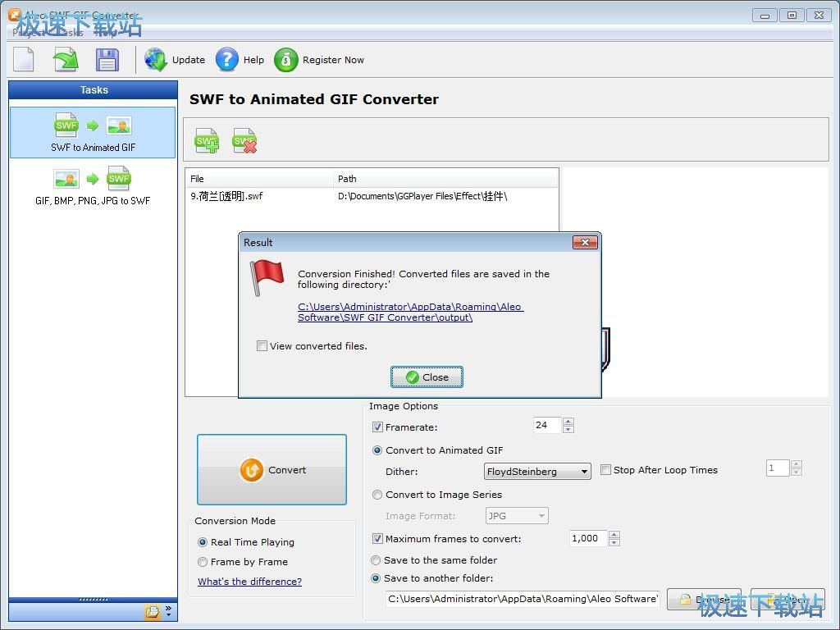This screenshot has height=630, width=840.
Task: Select Save to the same folder
Action: tap(376, 560)
